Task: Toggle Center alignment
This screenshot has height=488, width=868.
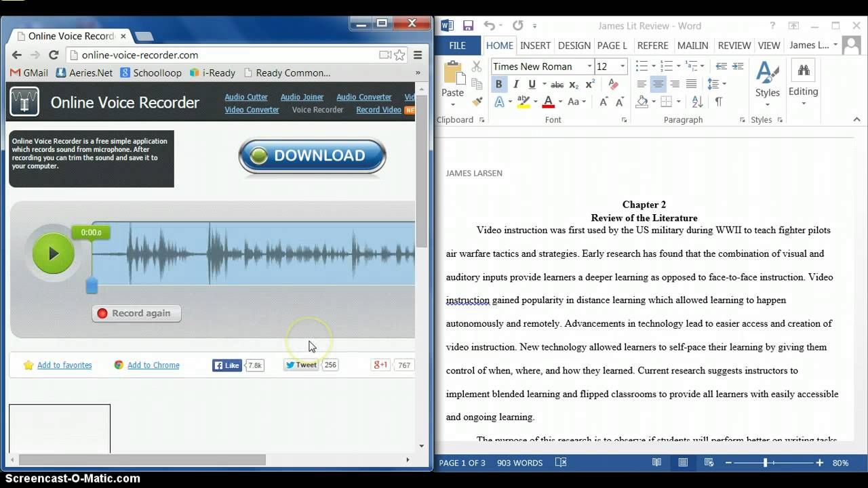Action: pos(658,84)
